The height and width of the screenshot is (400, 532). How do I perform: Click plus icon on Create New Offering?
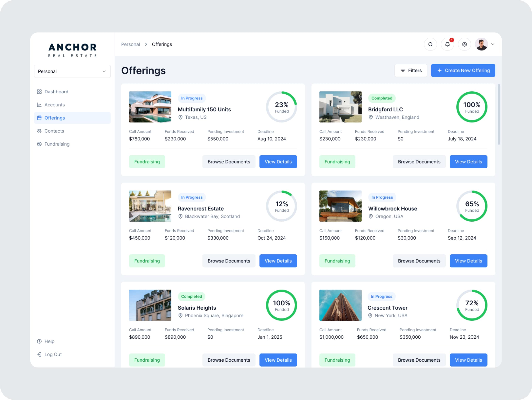(x=439, y=70)
